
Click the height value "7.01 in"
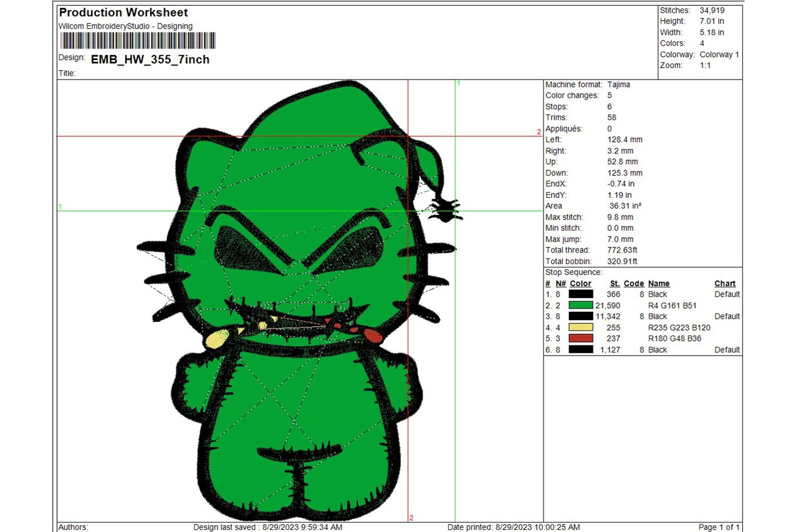click(x=711, y=21)
